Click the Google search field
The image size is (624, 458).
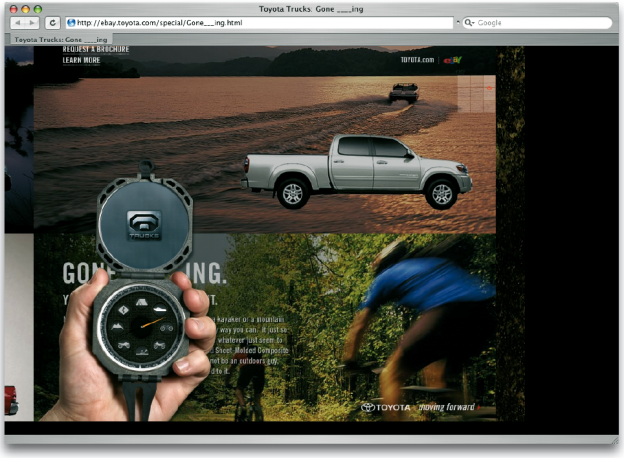point(537,23)
